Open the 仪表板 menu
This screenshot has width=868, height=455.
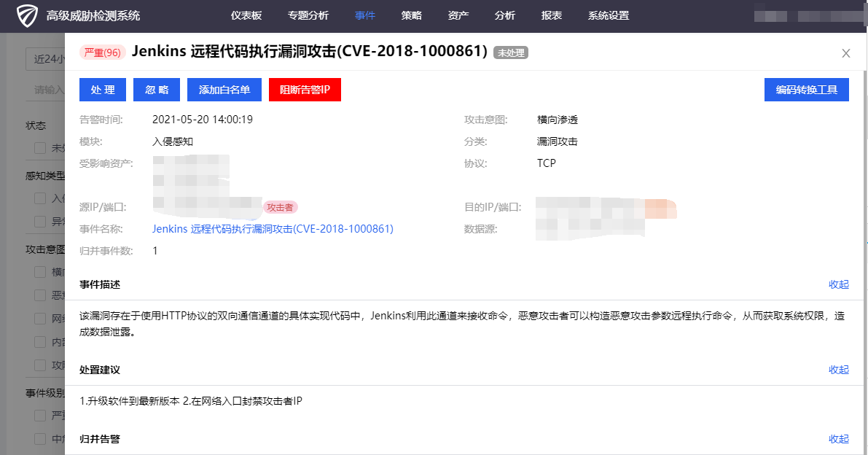coord(246,15)
